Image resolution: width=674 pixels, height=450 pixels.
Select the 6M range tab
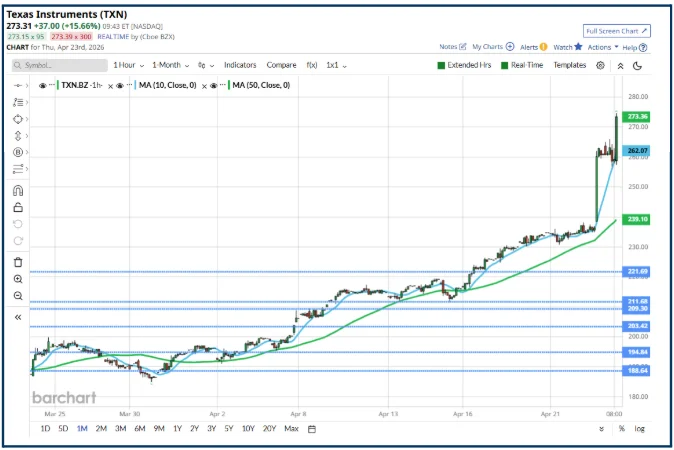140,429
